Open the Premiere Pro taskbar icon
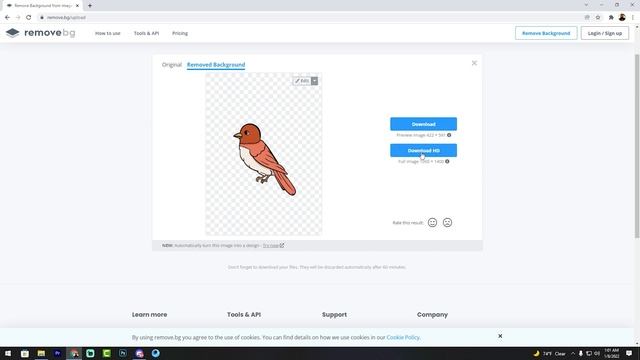Screen dimensions: 640x360 58,353
